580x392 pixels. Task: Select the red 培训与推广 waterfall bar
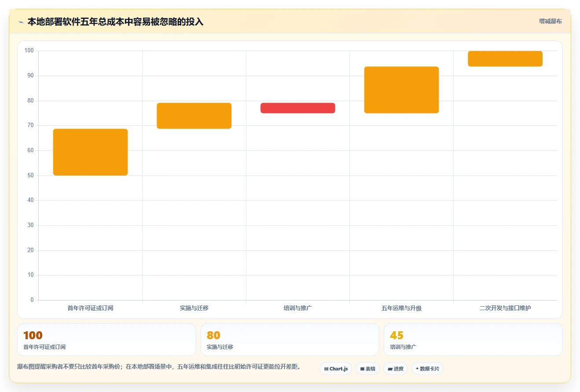[x=298, y=108]
